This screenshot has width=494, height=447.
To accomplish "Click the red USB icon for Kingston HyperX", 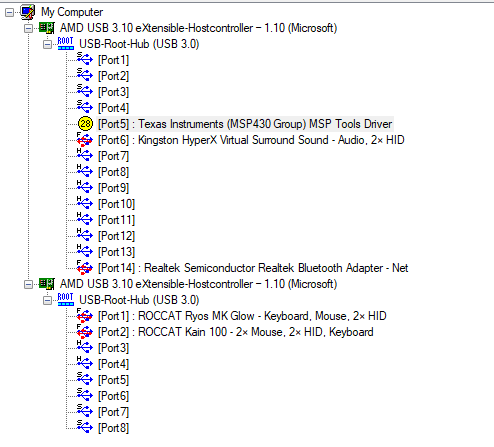I will tap(85, 140).
